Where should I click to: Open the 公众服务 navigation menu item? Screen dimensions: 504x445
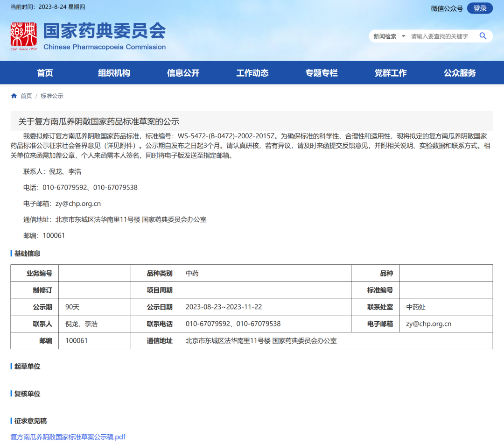click(460, 73)
